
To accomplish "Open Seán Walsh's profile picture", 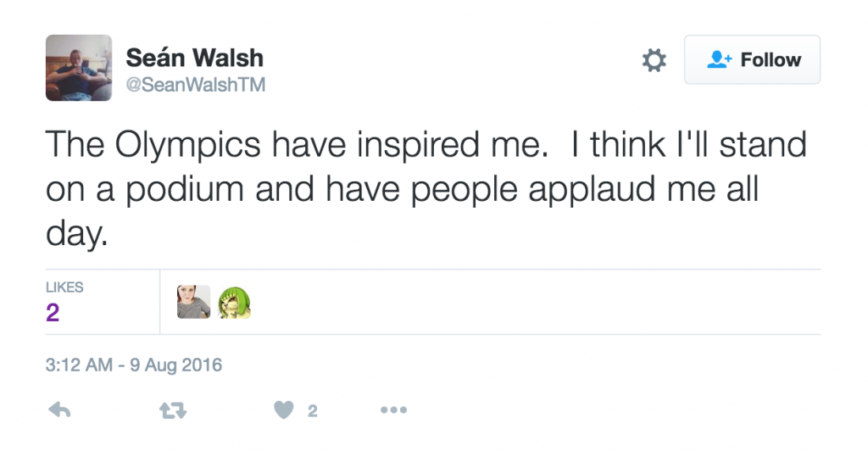I will [79, 68].
